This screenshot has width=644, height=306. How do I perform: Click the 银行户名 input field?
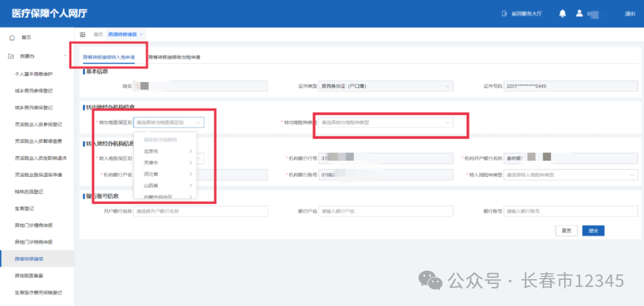pos(385,211)
